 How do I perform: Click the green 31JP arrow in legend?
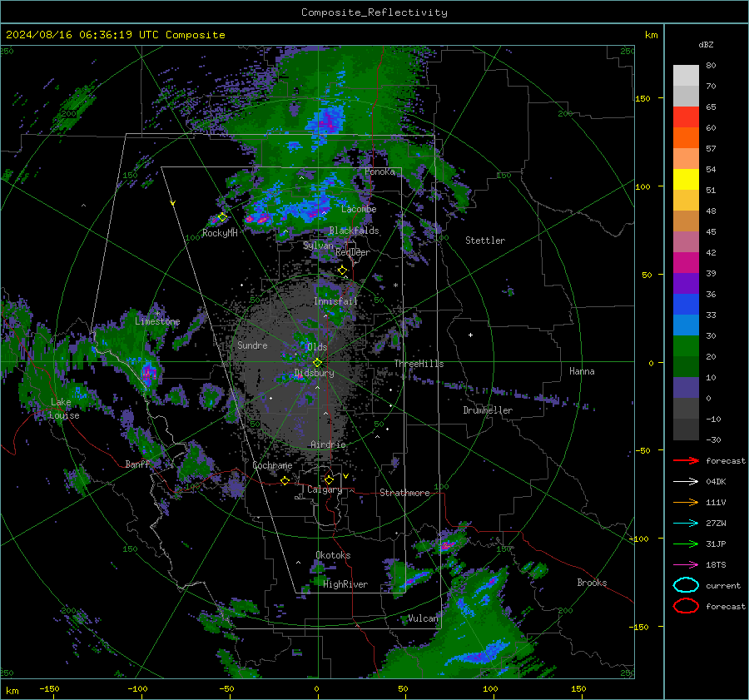coord(686,544)
